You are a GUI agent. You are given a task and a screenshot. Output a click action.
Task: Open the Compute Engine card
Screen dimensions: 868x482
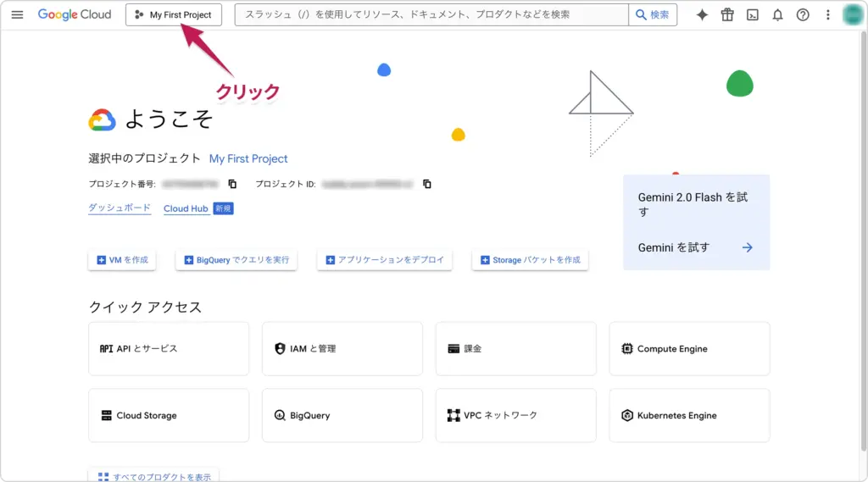690,349
